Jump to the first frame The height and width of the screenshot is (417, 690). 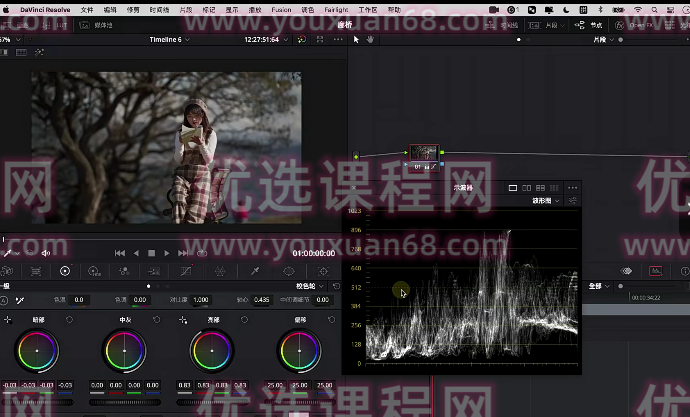[119, 253]
